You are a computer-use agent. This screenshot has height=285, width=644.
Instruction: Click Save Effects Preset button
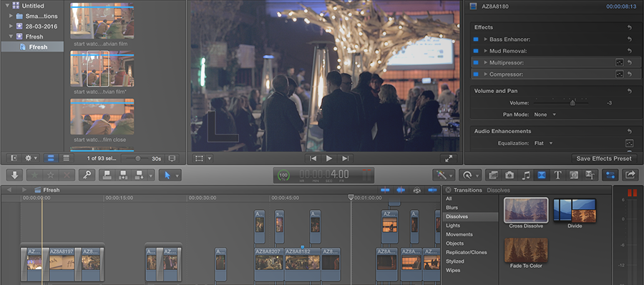[604, 158]
